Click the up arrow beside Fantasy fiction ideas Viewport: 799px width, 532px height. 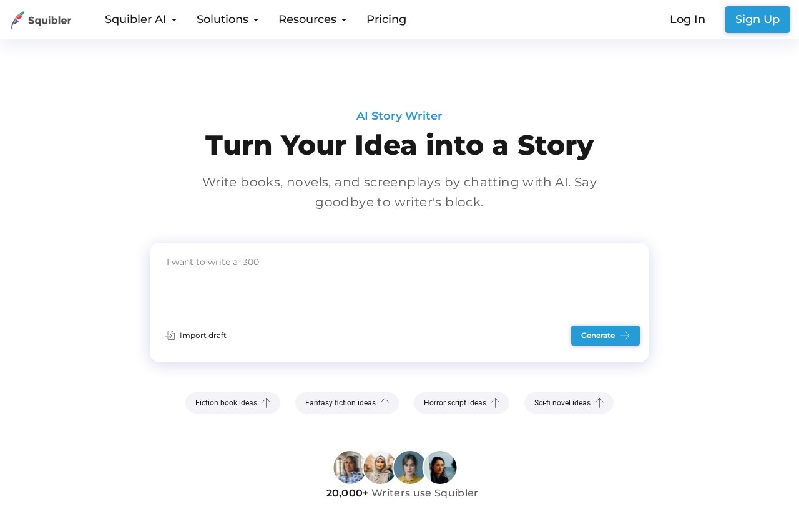[385, 403]
